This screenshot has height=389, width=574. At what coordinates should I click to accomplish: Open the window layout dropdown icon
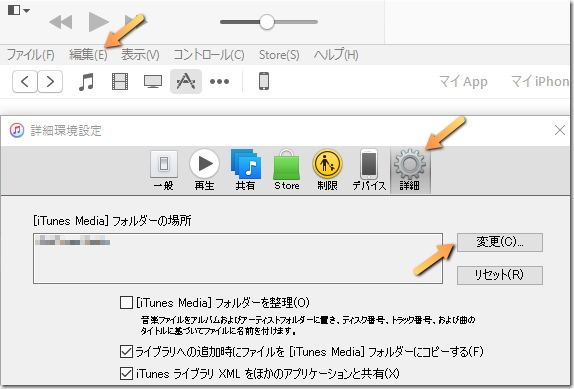[x=18, y=10]
